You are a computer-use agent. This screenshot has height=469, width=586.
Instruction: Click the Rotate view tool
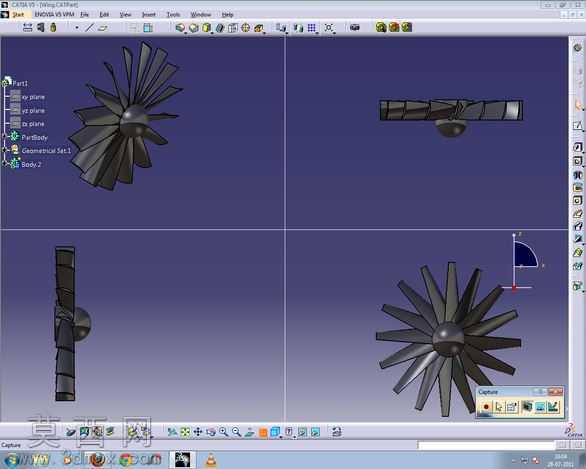211,432
